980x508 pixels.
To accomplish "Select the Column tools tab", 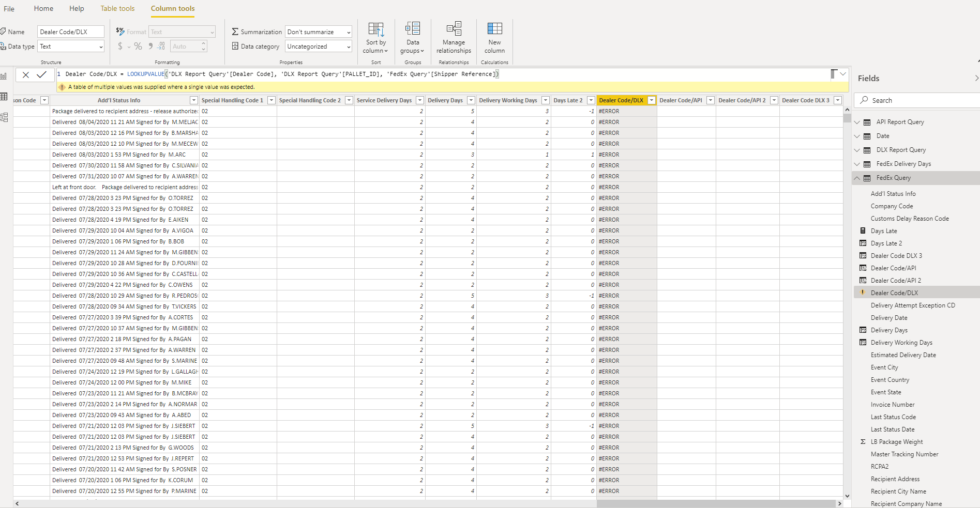I will pyautogui.click(x=173, y=8).
